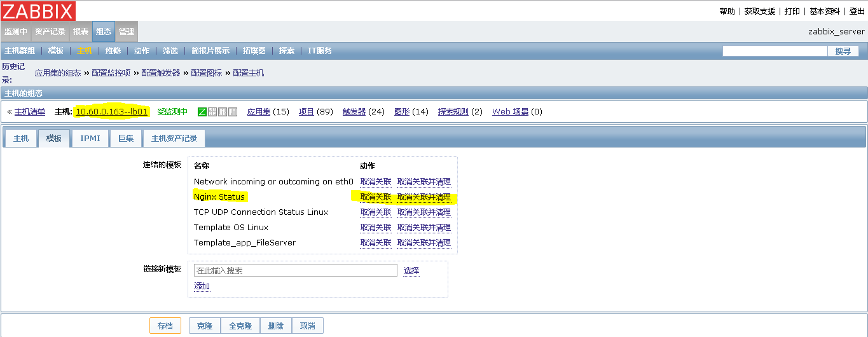This screenshot has width=868, height=337.
Task: Open 配置监控项 history link
Action: click(x=111, y=73)
